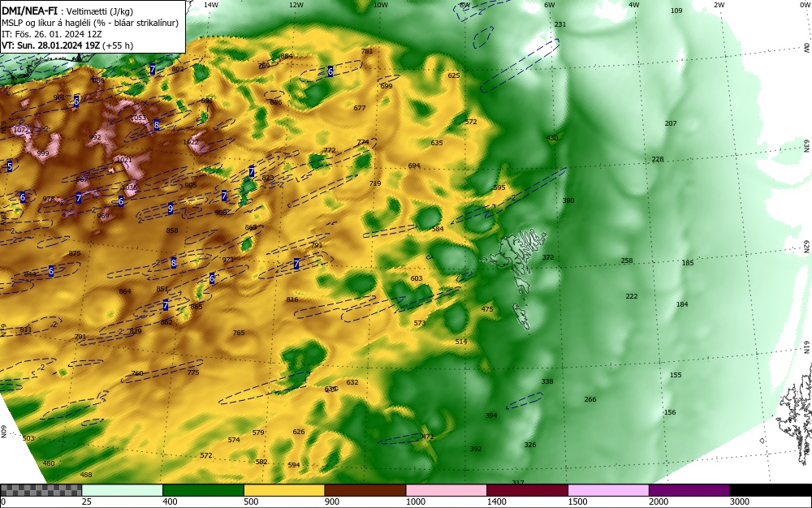Click the checkered gray 0–25 legend swatch
Image resolution: width=812 pixels, height=508 pixels.
tap(41, 490)
